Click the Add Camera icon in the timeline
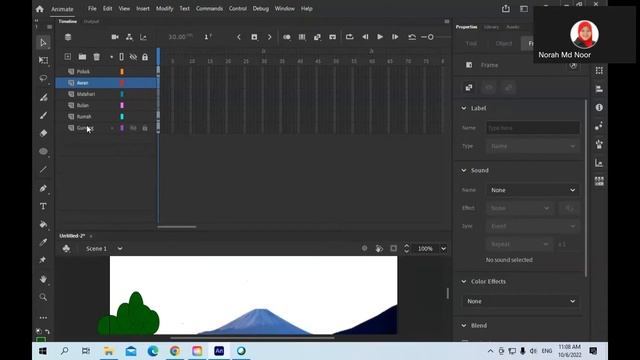 [115, 37]
